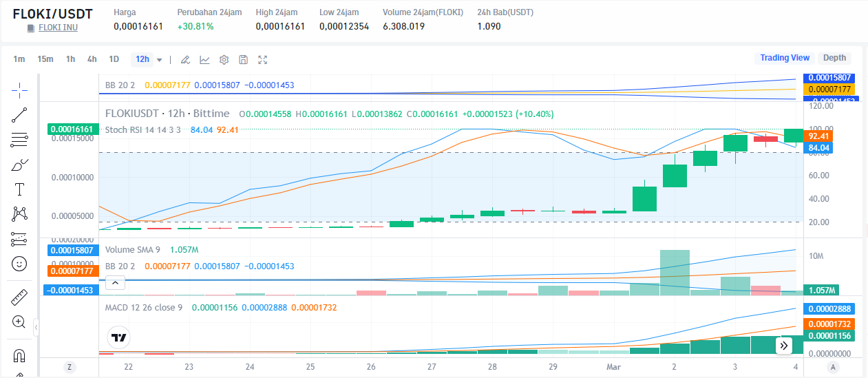Click the blue 0.00015807 left axis label

point(72,249)
